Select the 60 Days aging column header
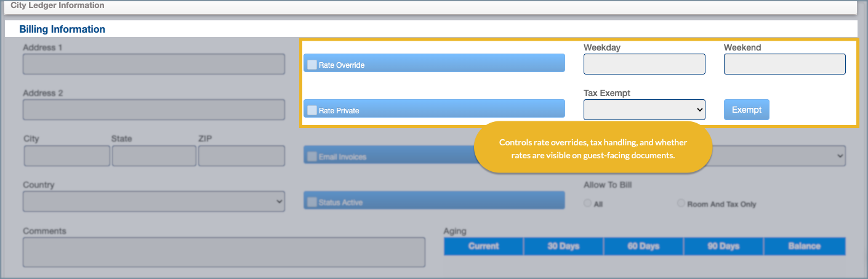Viewport: 868px width, 279px height. click(x=643, y=246)
